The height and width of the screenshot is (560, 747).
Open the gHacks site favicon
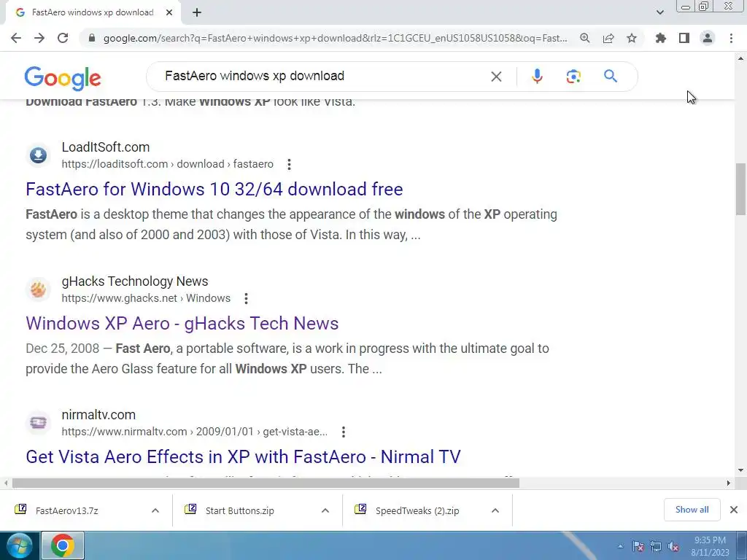tap(38, 289)
